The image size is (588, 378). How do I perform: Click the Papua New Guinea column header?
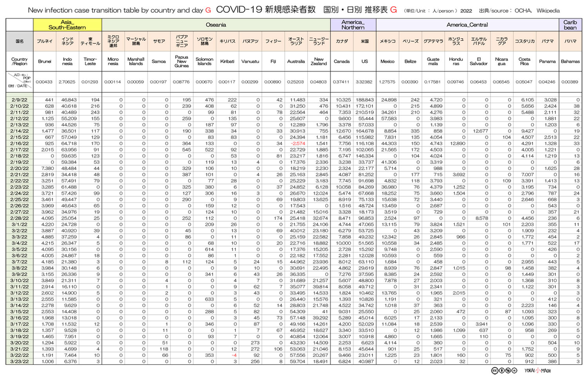click(x=181, y=61)
